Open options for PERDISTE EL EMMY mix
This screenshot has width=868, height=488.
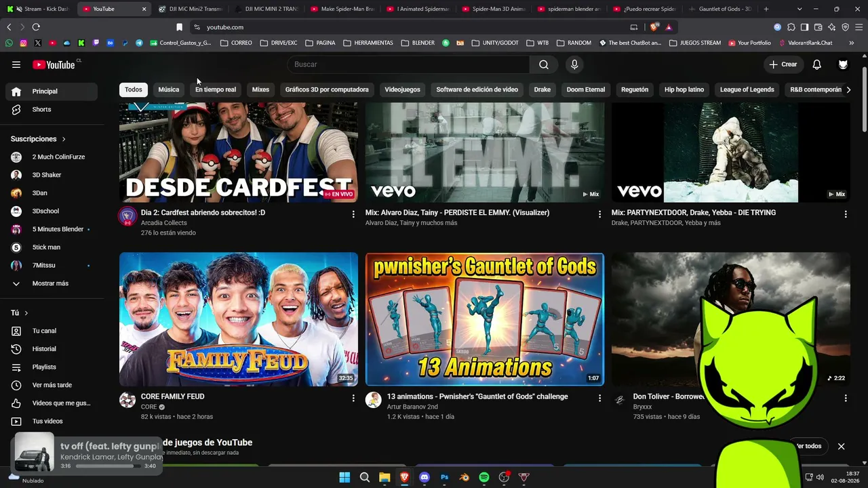pyautogui.click(x=599, y=214)
